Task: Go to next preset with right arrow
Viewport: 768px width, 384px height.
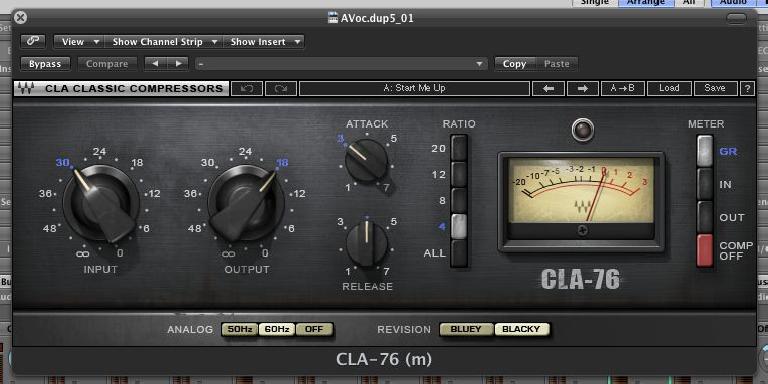Action: [582, 89]
